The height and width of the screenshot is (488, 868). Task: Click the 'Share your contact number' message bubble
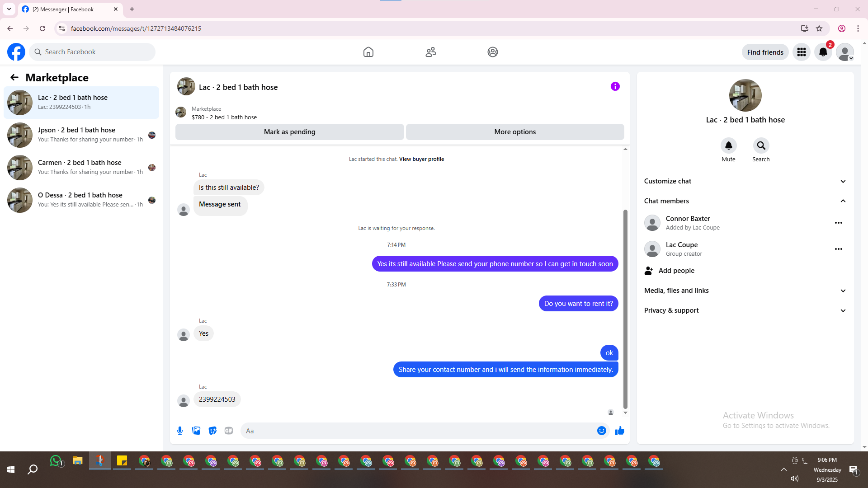point(505,370)
